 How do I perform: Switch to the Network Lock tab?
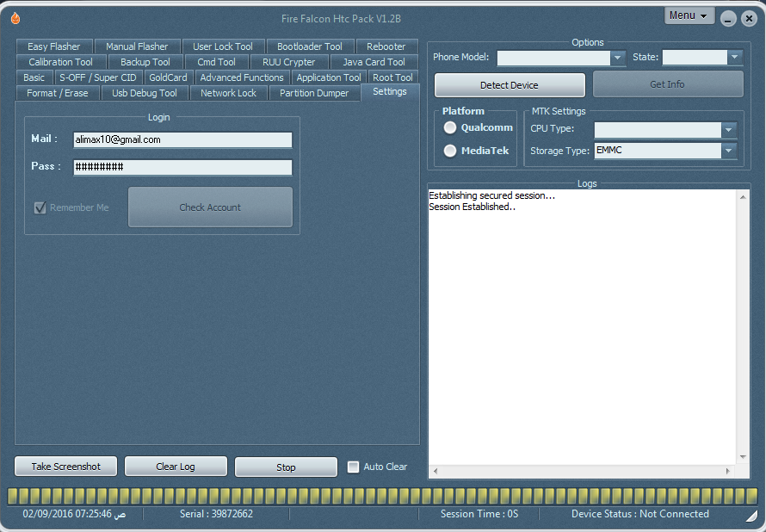[x=228, y=93]
